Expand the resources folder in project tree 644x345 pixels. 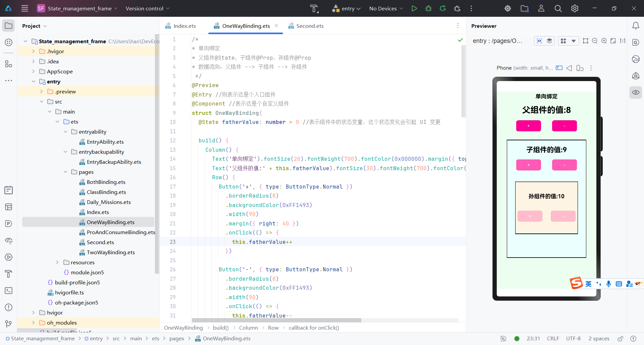[57, 262]
